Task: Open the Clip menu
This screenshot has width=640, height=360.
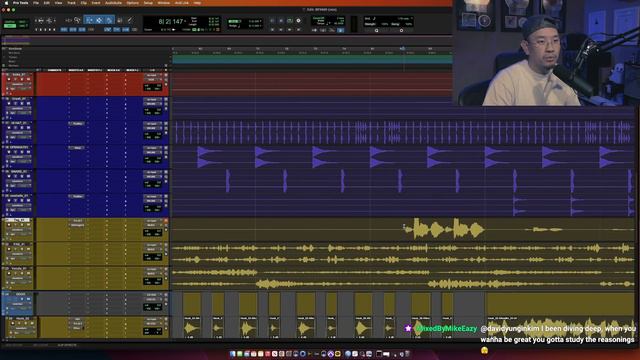Action: [x=84, y=3]
